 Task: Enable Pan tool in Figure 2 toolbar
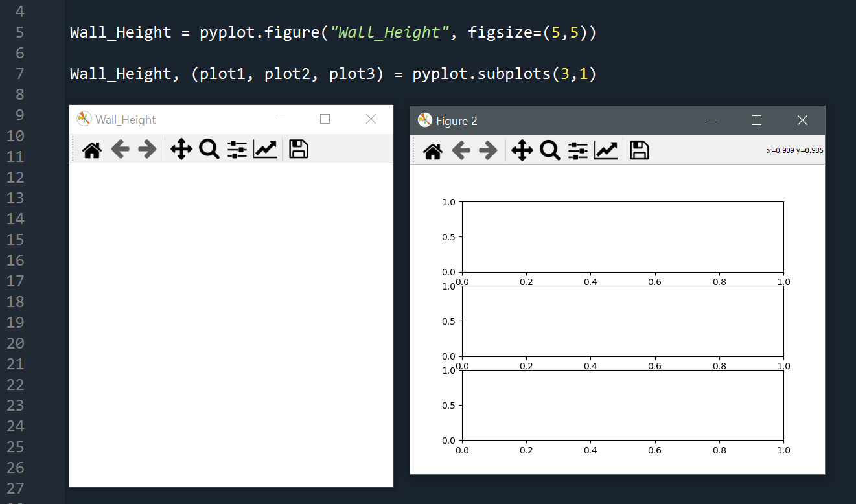pos(522,151)
